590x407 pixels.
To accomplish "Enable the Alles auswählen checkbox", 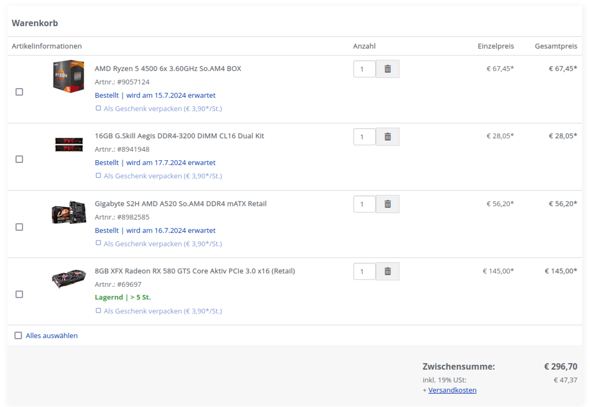I will 18,335.
